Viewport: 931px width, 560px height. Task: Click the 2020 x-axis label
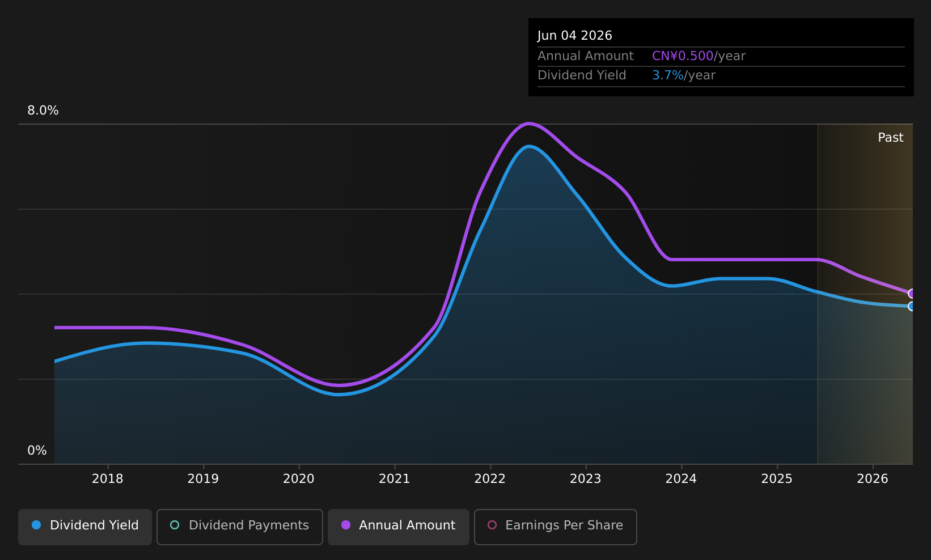299,479
